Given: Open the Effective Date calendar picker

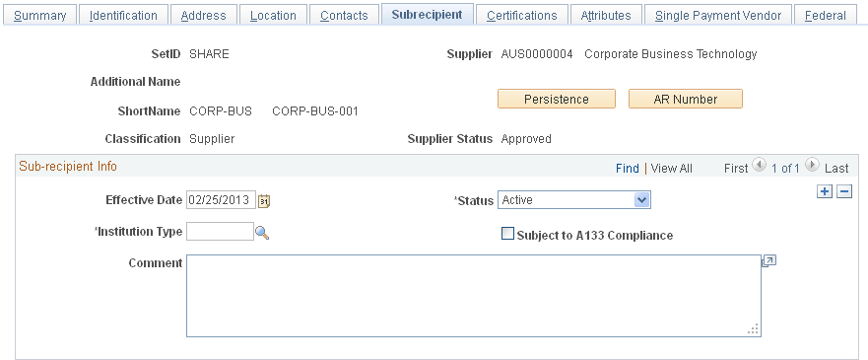Looking at the screenshot, I should pyautogui.click(x=264, y=201).
